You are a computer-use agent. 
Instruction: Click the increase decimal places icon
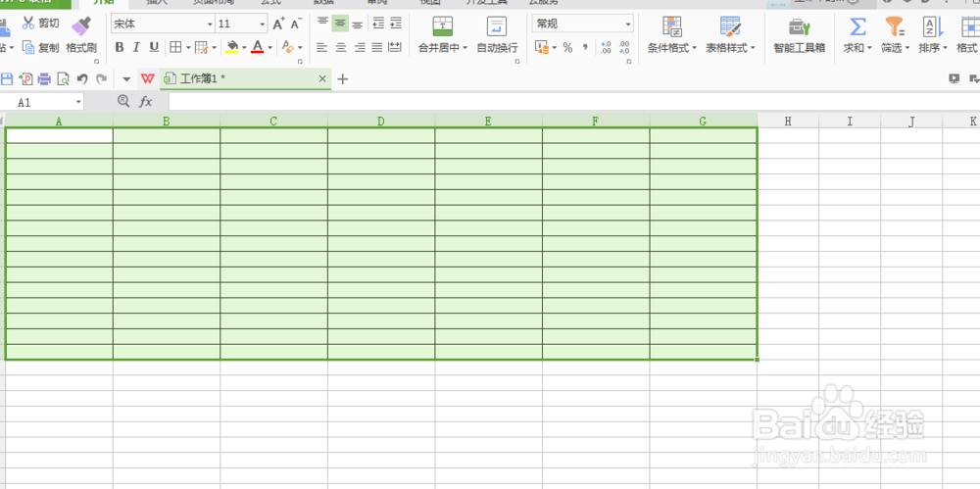(x=605, y=47)
